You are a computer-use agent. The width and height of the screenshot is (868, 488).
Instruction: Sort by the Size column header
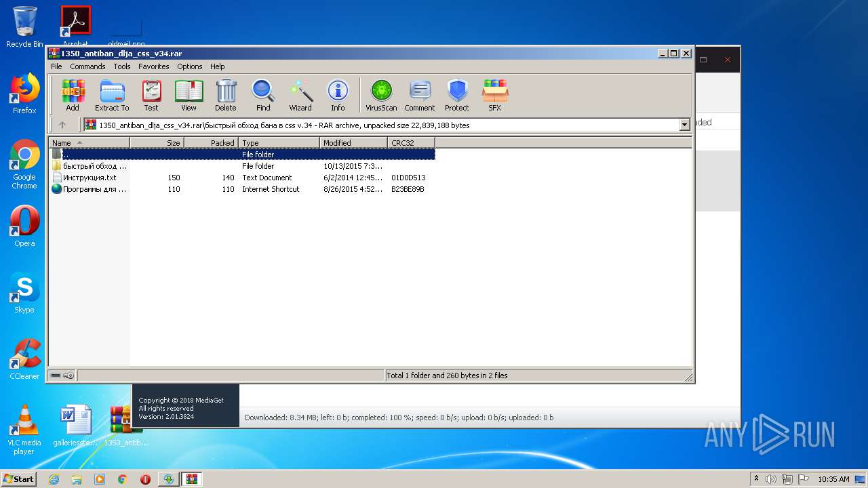[x=157, y=143]
